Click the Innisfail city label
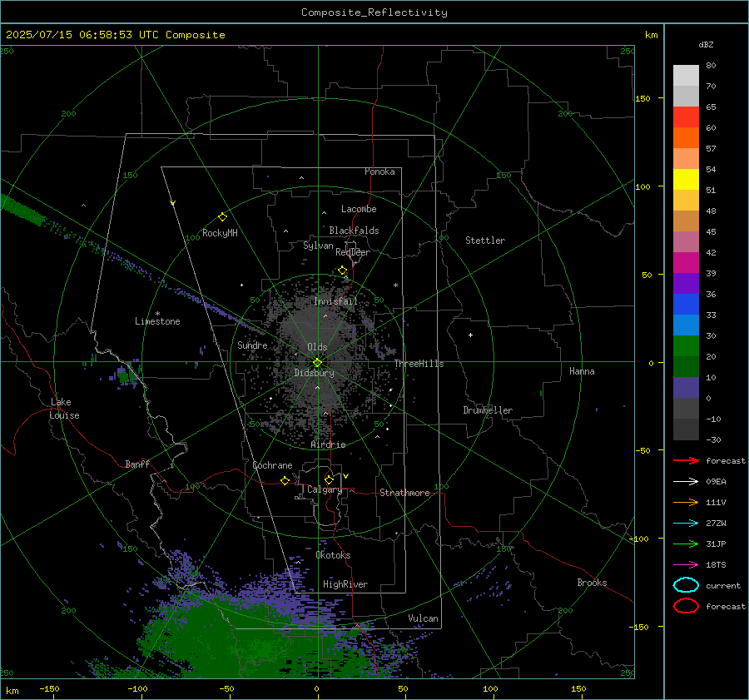The image size is (749, 700). [335, 301]
